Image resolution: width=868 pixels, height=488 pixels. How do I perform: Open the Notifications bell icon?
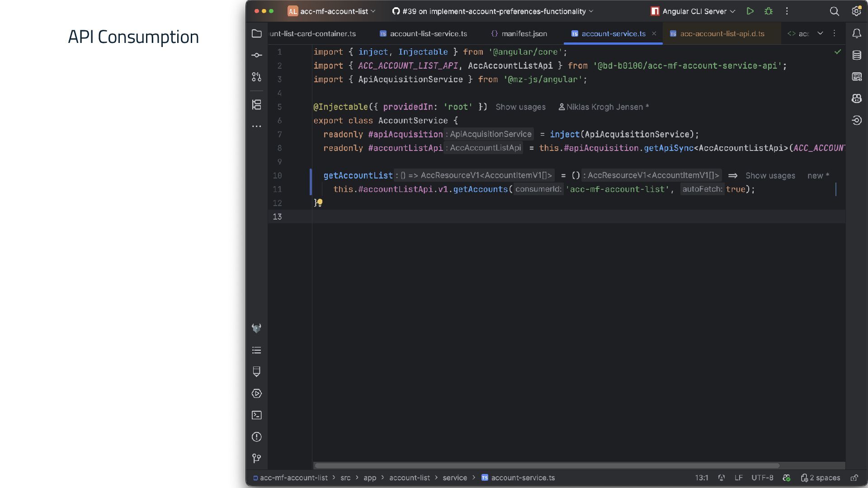tap(856, 33)
